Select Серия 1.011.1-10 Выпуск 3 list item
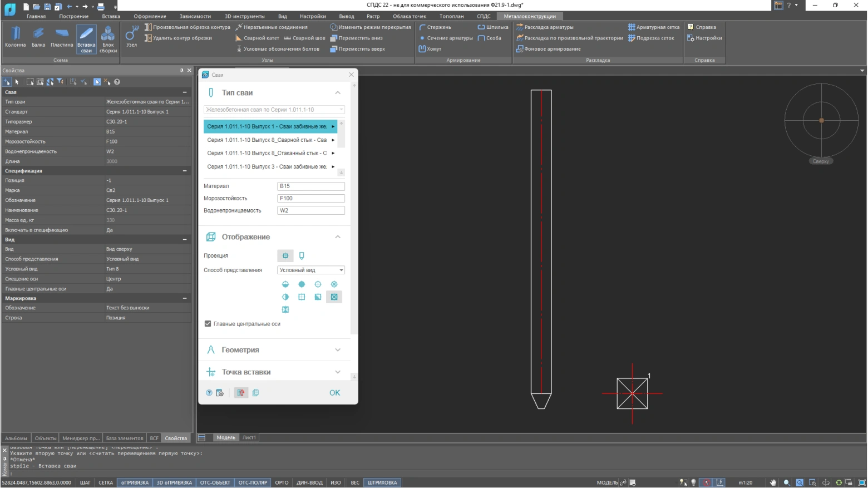 [x=267, y=166]
